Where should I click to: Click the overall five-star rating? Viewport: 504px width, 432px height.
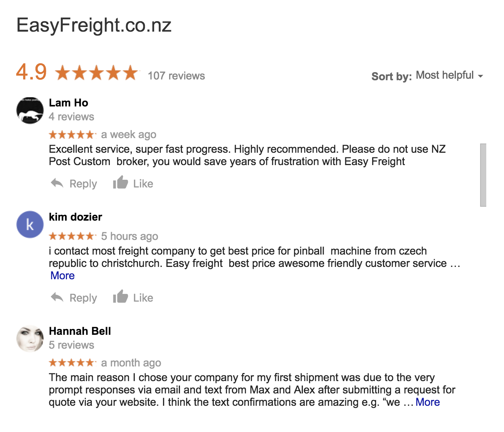click(x=96, y=73)
